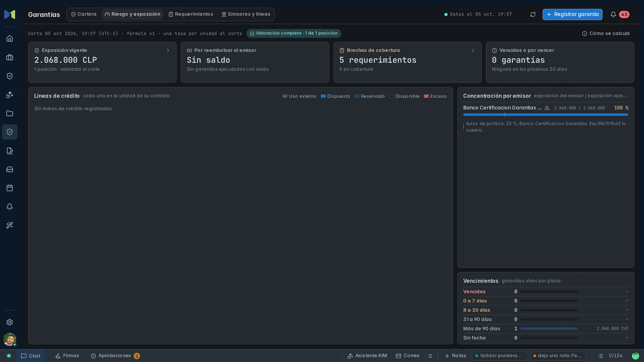Viewport: 644px width, 362px height.
Task: Add a note with Notas button
Action: coord(455,356)
